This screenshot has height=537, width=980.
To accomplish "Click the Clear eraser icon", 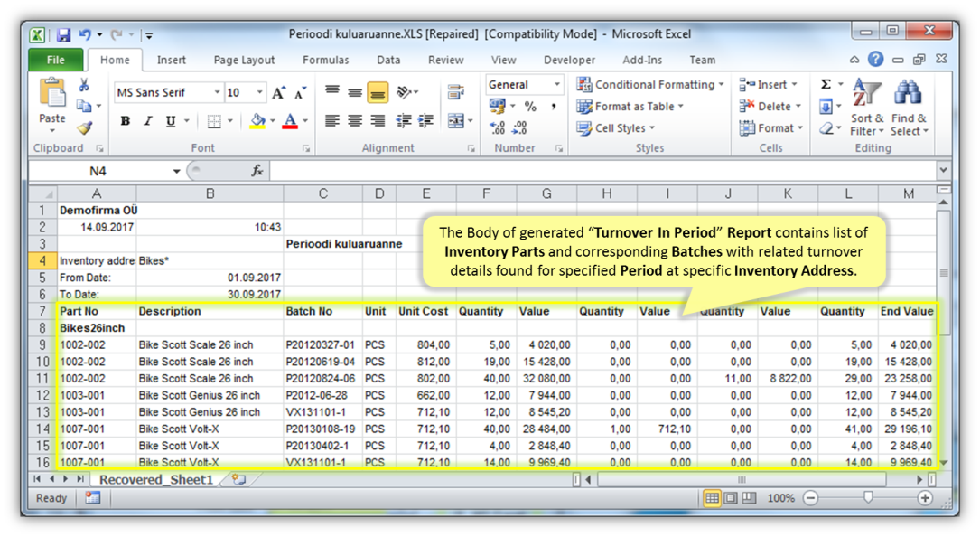I will pos(826,128).
